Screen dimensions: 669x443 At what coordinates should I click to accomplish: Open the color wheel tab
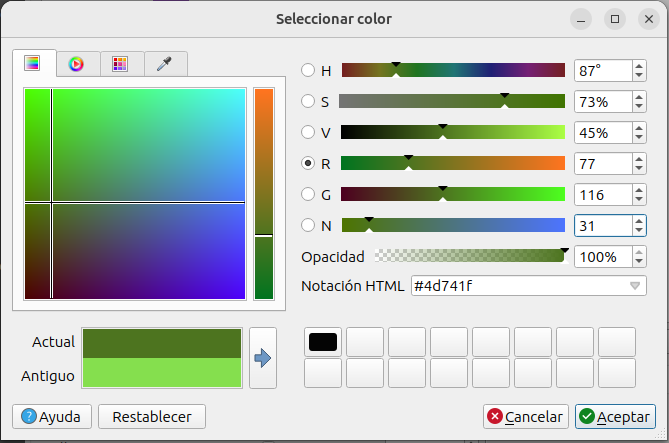pos(76,64)
